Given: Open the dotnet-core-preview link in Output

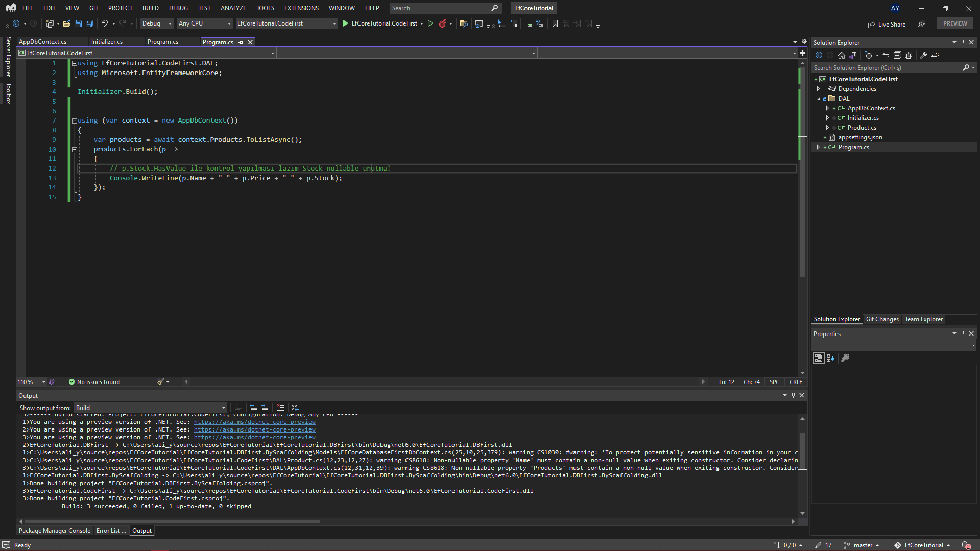Looking at the screenshot, I should coord(254,422).
